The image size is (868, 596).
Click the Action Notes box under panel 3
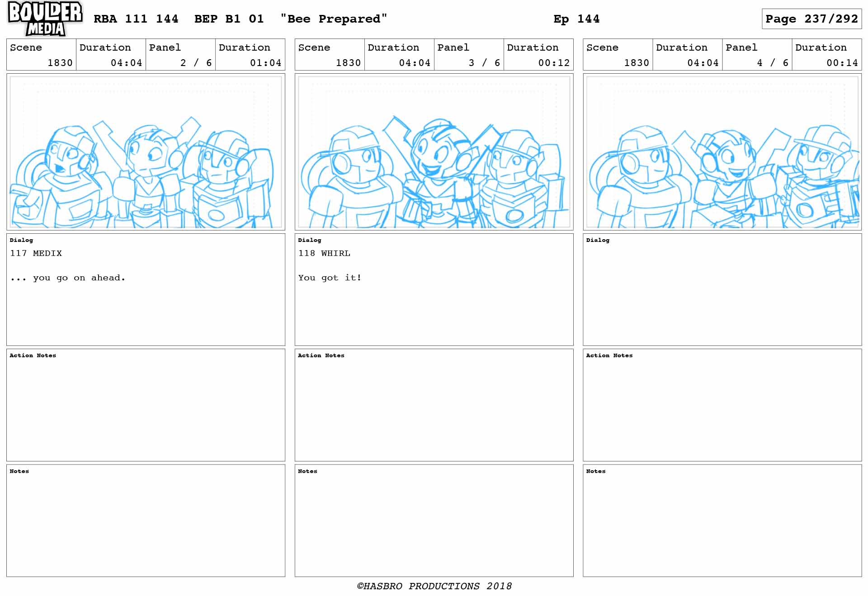pos(434,405)
